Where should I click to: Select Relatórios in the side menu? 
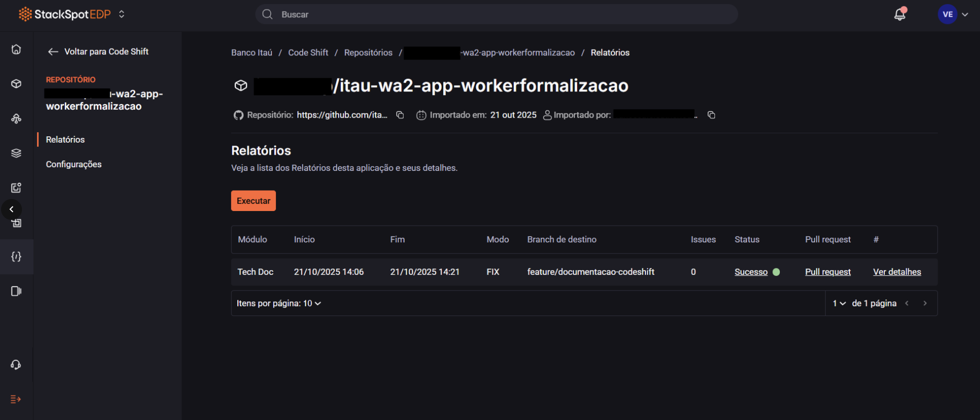coord(65,139)
